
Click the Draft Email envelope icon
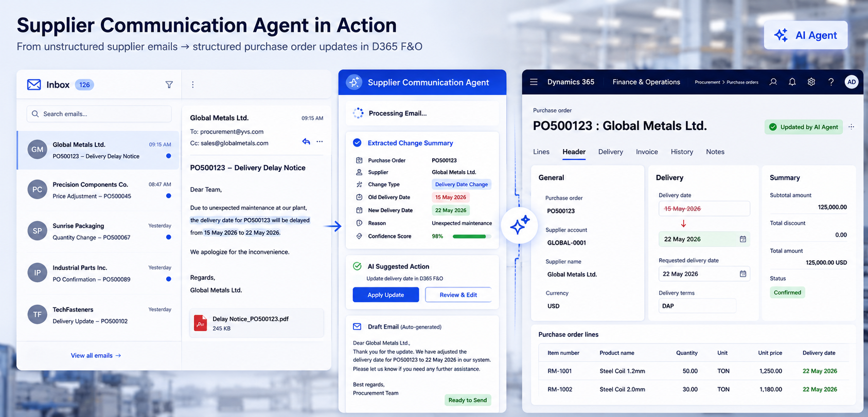coord(357,327)
